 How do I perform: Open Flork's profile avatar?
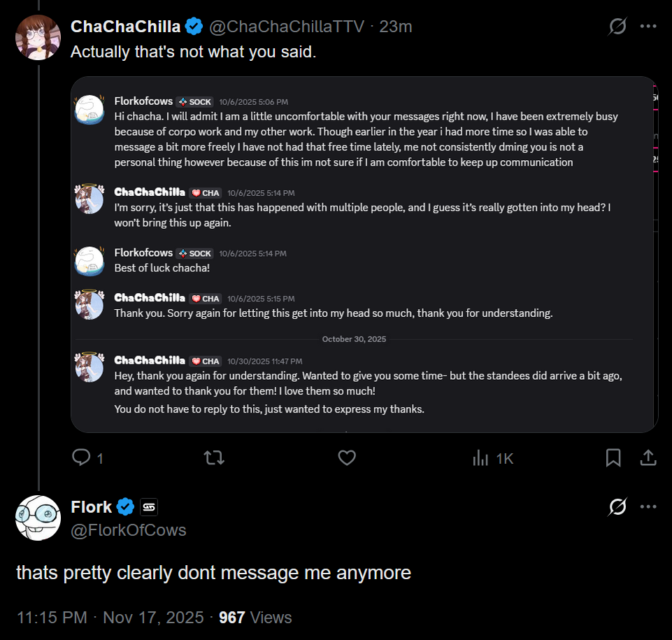[38, 518]
